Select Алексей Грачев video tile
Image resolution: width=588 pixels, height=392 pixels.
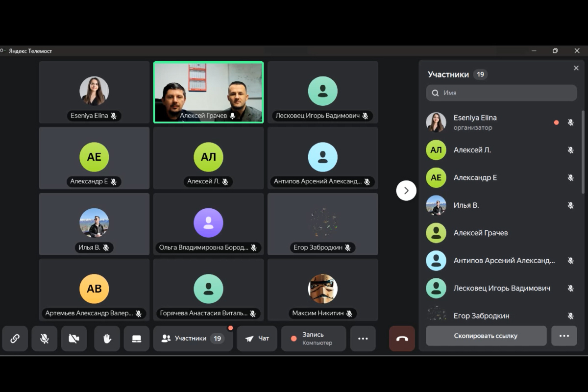pos(208,92)
